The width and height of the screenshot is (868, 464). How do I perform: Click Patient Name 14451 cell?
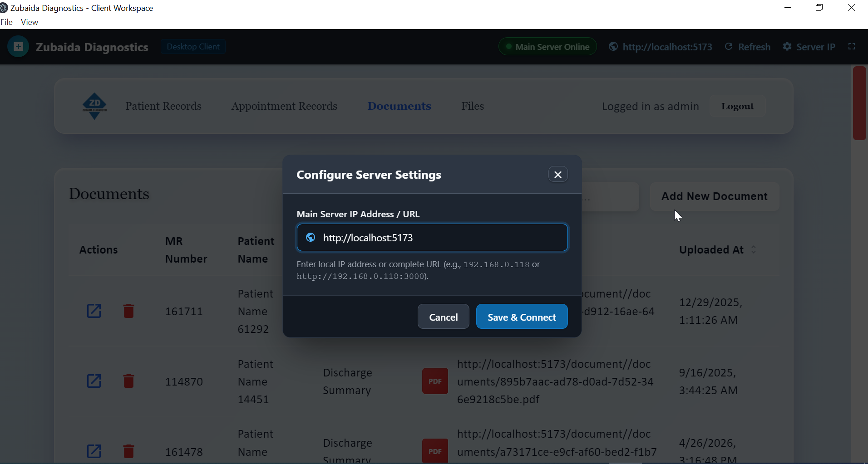[256, 382]
